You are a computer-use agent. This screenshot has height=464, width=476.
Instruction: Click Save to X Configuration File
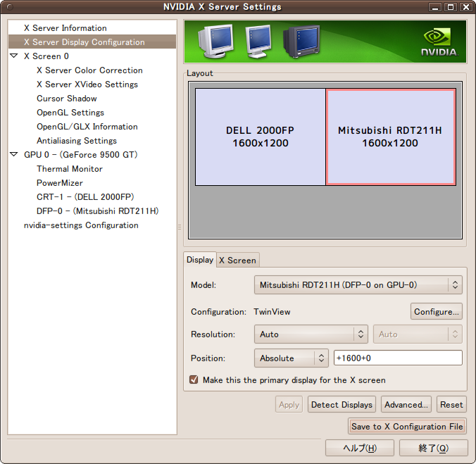pos(407,427)
